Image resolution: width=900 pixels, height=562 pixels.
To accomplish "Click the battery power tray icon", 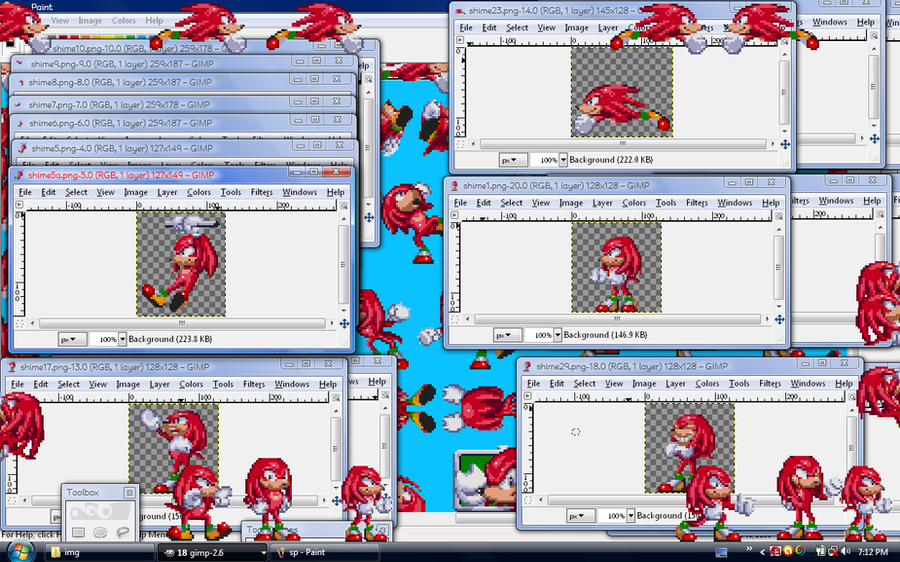I will coord(820,552).
